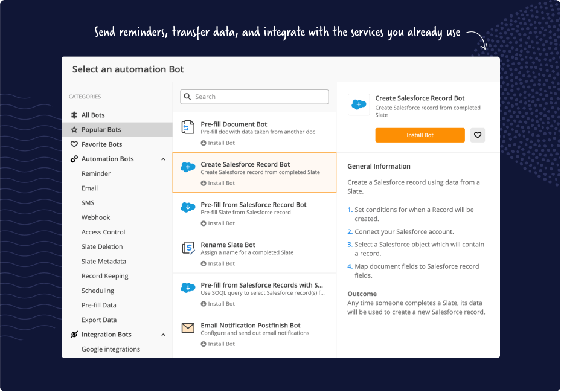Choose the Google integrations subcategory
Viewport: 561px width, 392px height.
[x=111, y=349]
